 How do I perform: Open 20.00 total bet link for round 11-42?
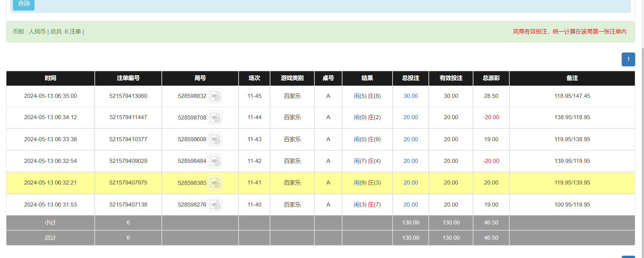click(410, 161)
